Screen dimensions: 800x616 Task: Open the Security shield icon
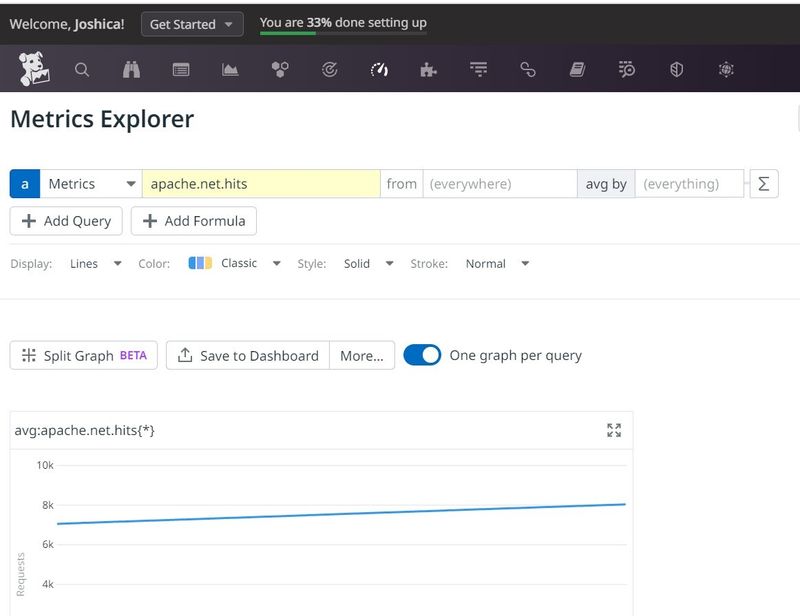[676, 69]
